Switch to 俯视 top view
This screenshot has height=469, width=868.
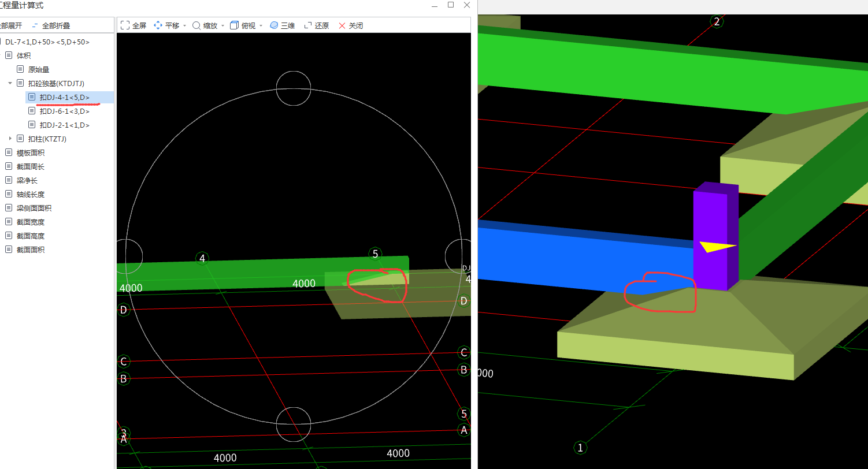243,26
